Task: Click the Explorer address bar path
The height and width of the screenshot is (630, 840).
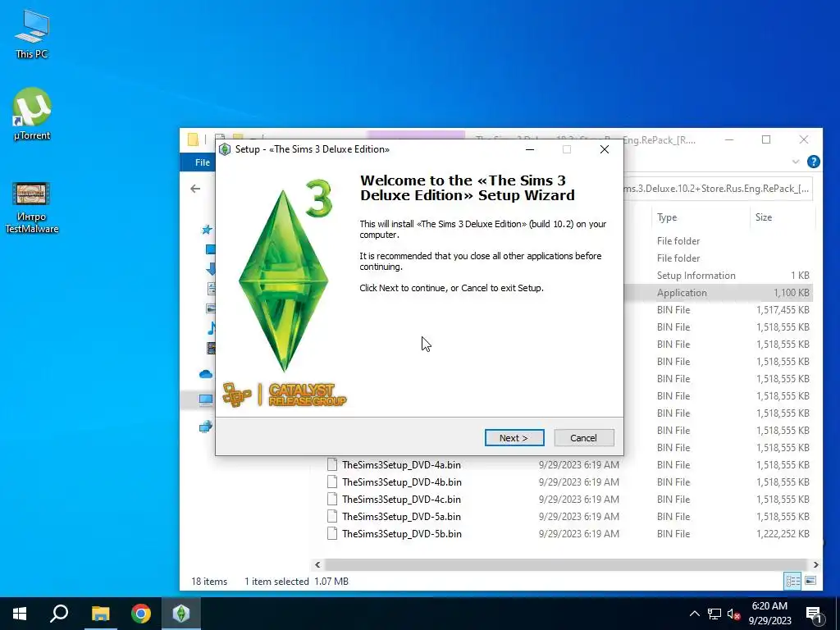Action: tap(718, 189)
